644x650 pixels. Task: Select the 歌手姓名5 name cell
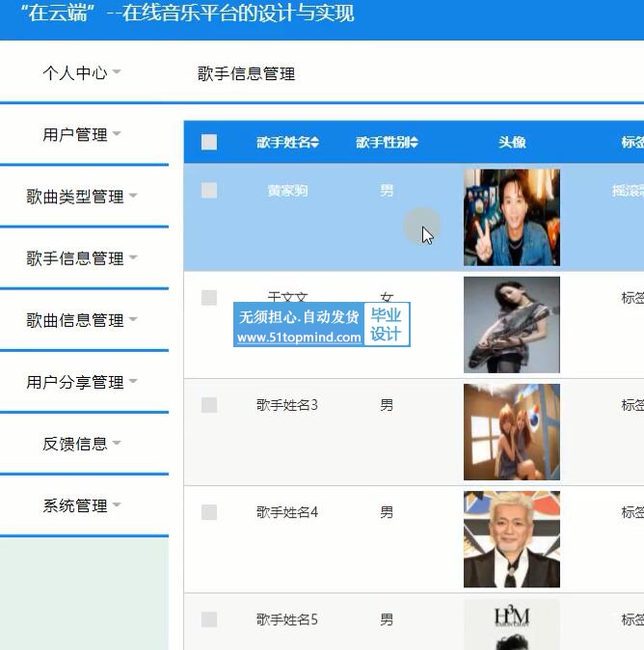(x=286, y=620)
